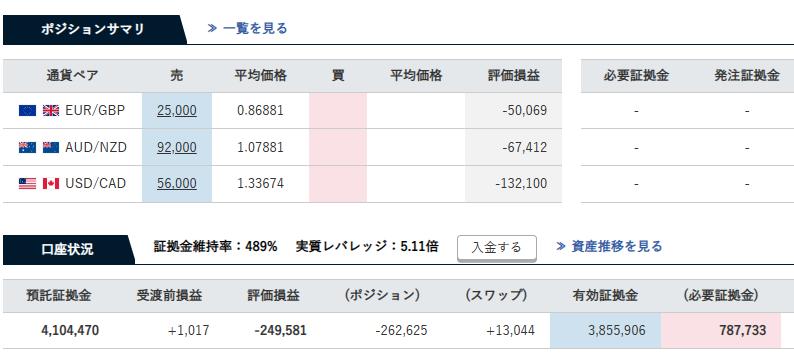The image size is (794, 363).
Task: Click the New Zealand flag icon
Action: tap(51, 147)
